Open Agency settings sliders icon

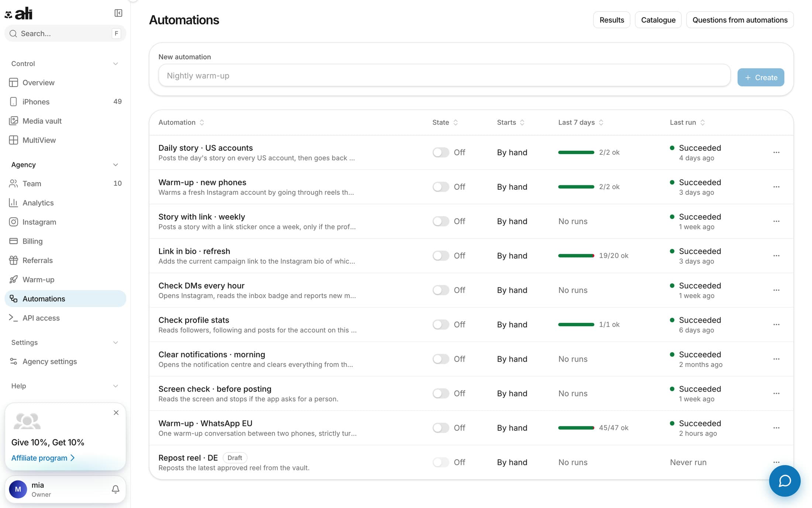click(x=14, y=361)
